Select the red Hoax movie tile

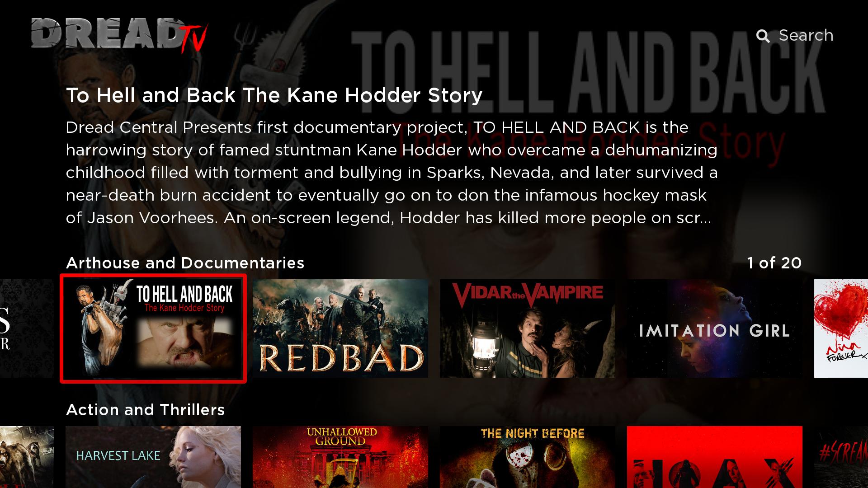point(715,457)
